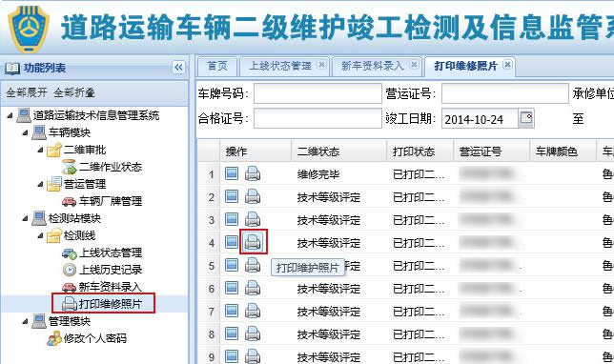Viewport: 614px width, 364px height.
Task: Click the view icon in row 6
Action: 232,288
